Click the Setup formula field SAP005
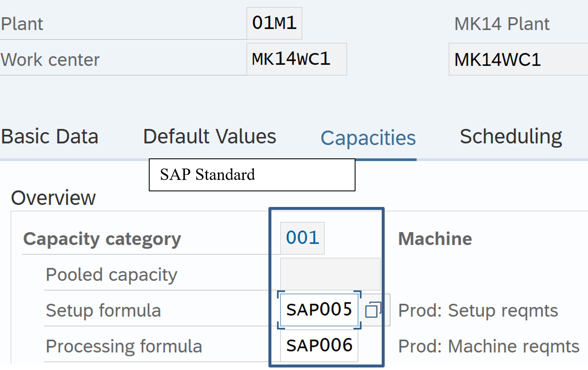The height and width of the screenshot is (370, 588). [319, 310]
